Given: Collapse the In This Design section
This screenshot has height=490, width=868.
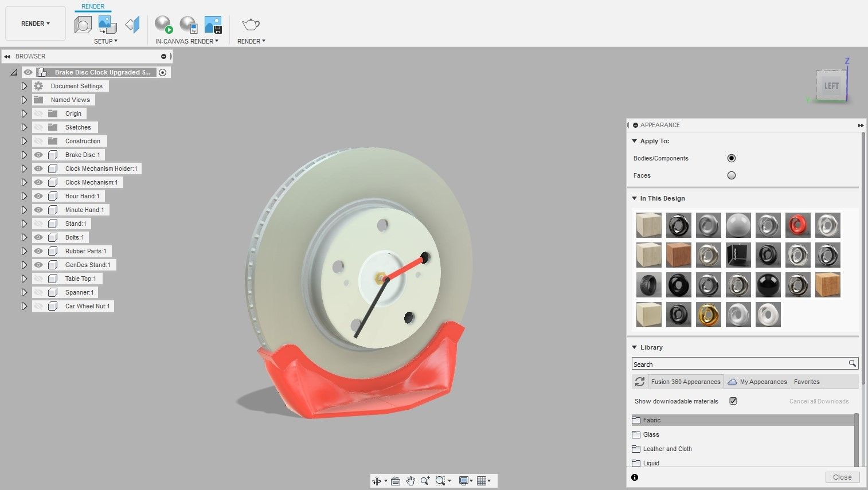Looking at the screenshot, I should (634, 198).
